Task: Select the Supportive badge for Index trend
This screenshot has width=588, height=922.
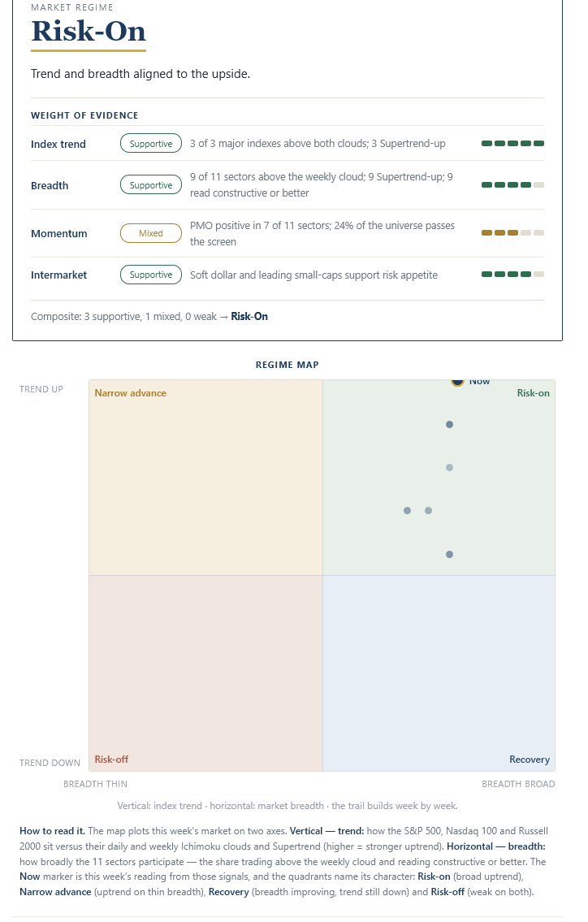Action: (x=151, y=144)
